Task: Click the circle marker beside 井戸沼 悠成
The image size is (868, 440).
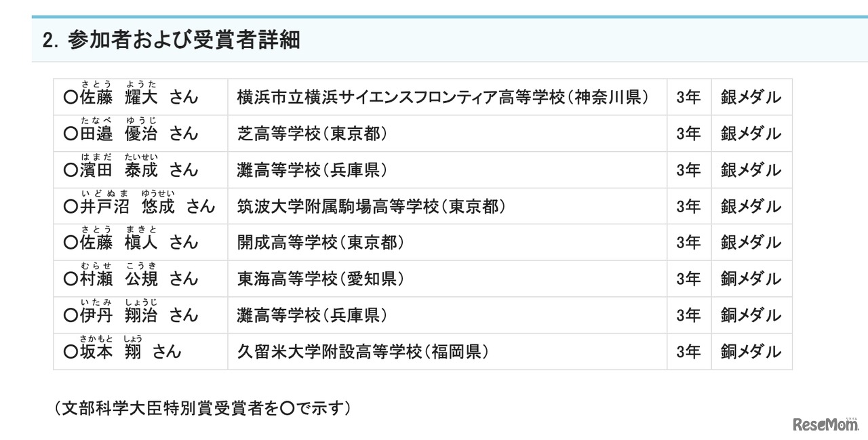Action: click(71, 207)
